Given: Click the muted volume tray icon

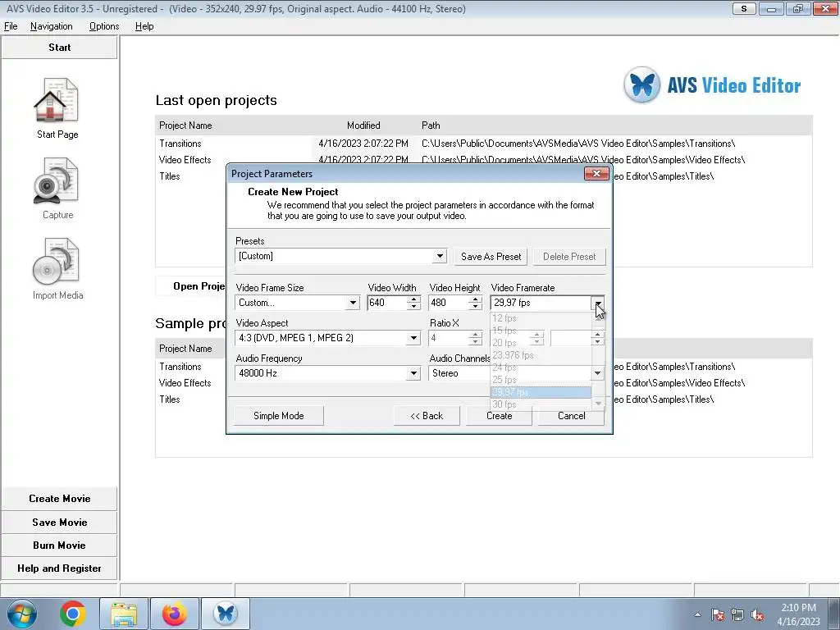Looking at the screenshot, I should 757,615.
